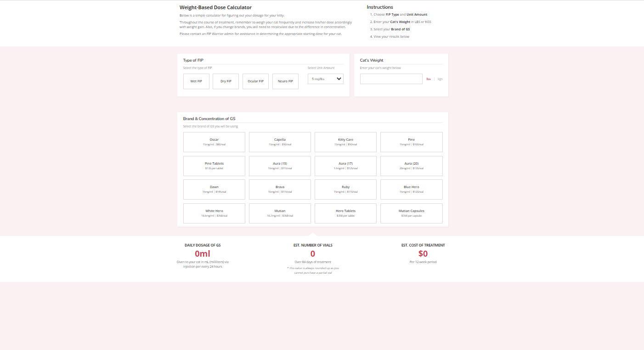Switch weight unit to lbs

point(429,79)
